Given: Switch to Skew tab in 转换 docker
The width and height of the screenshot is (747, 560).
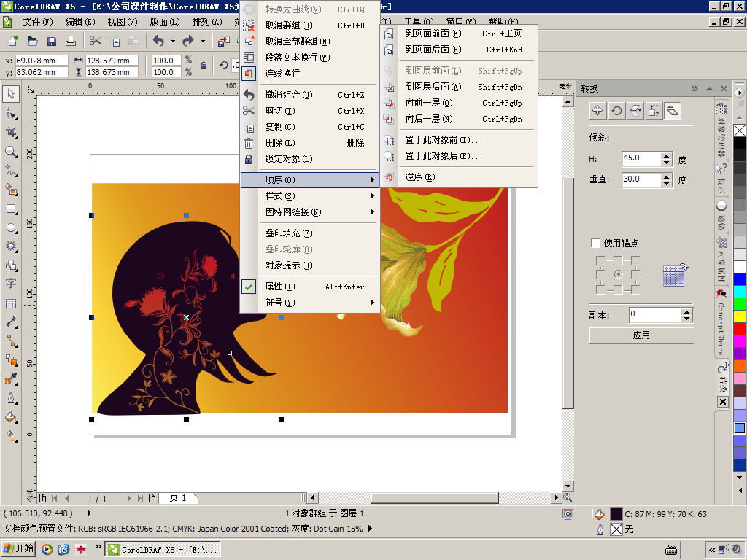Looking at the screenshot, I should [x=673, y=111].
